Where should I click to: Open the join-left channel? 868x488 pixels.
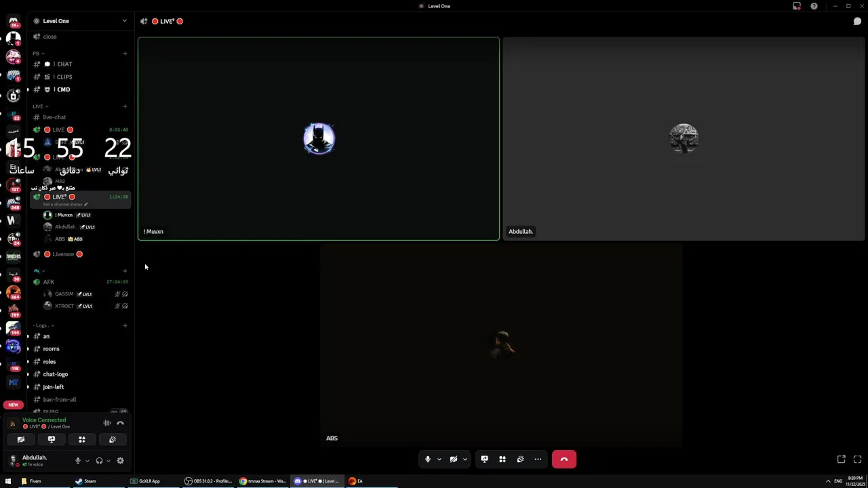pos(80,387)
